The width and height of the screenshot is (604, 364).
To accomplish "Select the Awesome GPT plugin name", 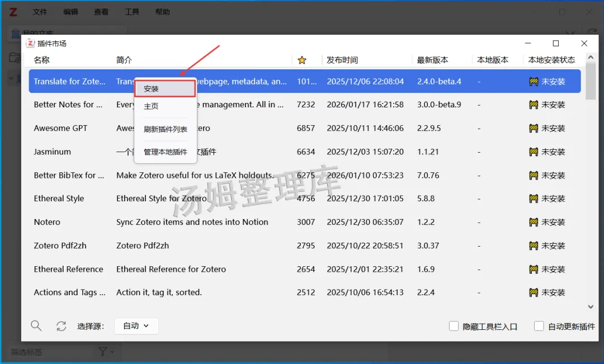I will (x=60, y=128).
